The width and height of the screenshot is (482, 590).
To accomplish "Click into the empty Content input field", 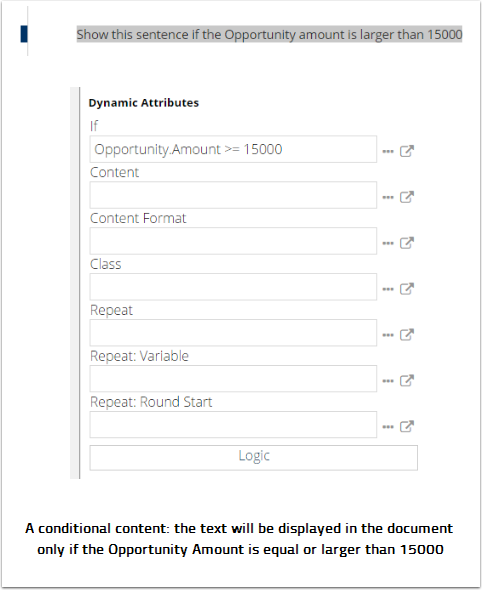I will pyautogui.click(x=233, y=195).
